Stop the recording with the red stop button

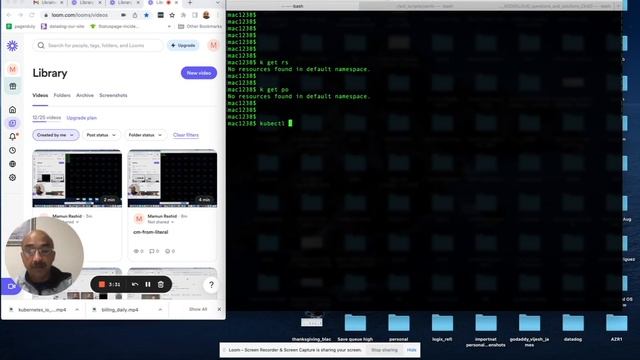(x=102, y=284)
